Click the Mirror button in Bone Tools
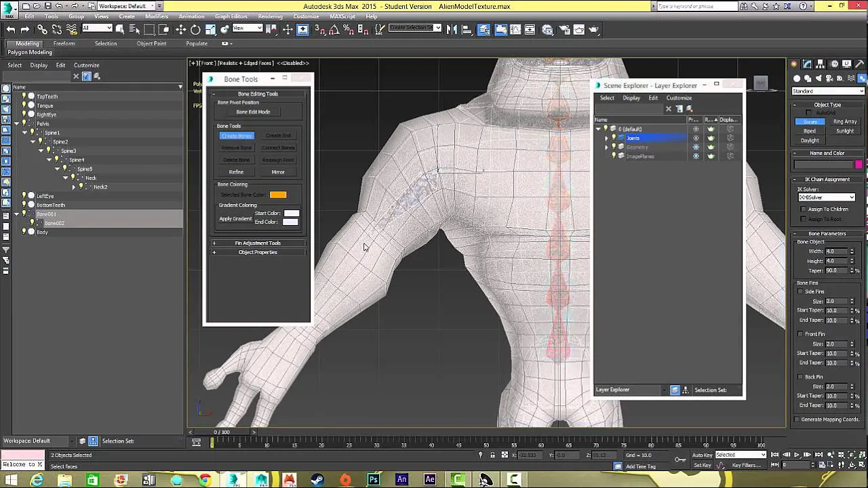Image resolution: width=868 pixels, height=488 pixels. click(278, 172)
